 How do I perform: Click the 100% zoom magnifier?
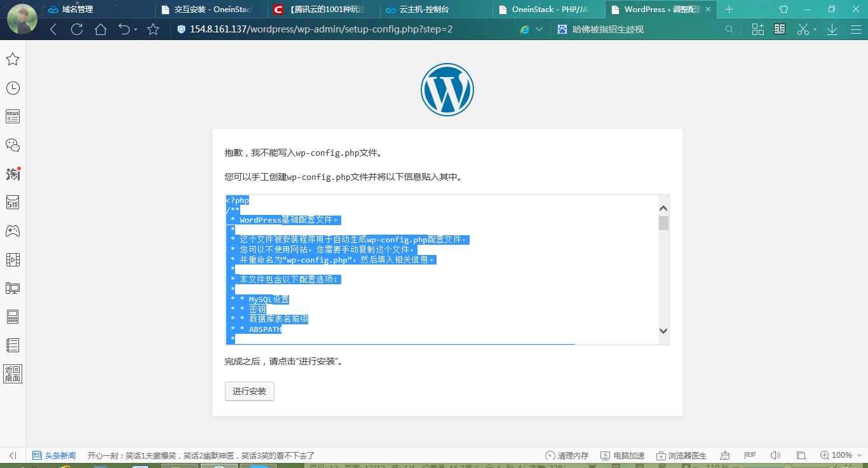coord(824,455)
